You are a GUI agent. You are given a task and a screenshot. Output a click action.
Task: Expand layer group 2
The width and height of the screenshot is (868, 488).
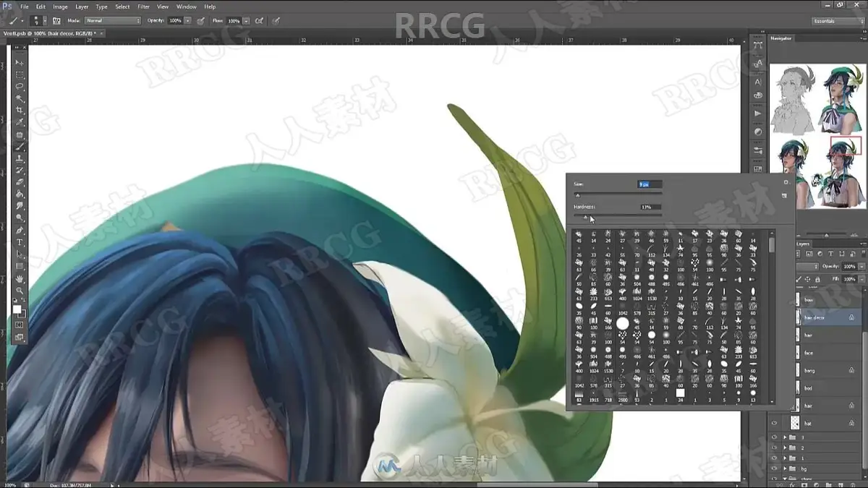(x=785, y=448)
